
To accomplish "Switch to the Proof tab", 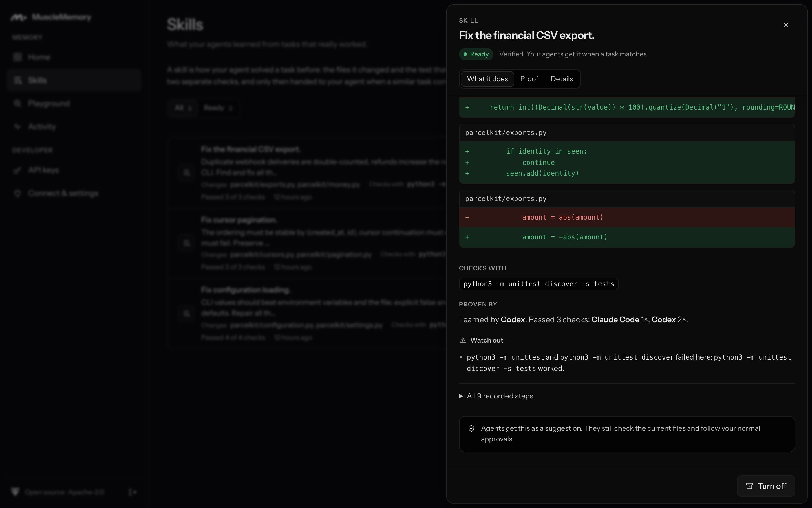I will coord(529,79).
